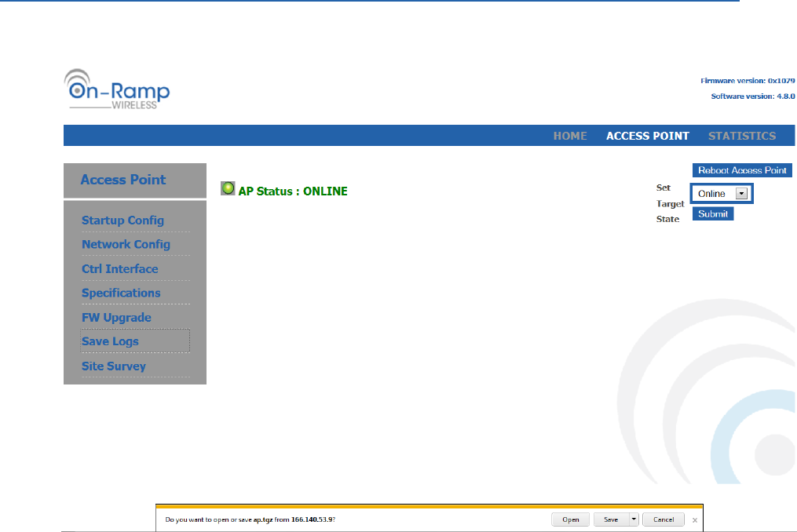This screenshot has width=797, height=532.
Task: Click the Set Target State label
Action: [x=670, y=203]
